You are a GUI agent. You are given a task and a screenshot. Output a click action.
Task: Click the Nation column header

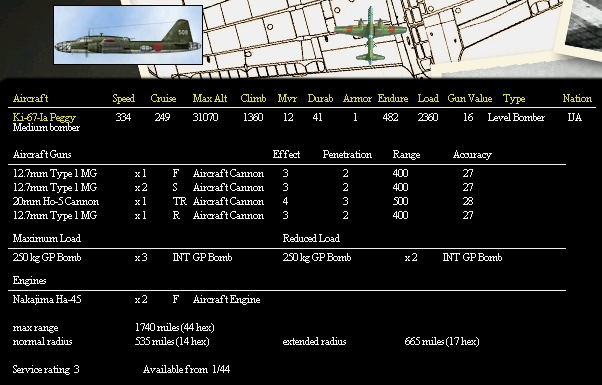pos(577,99)
